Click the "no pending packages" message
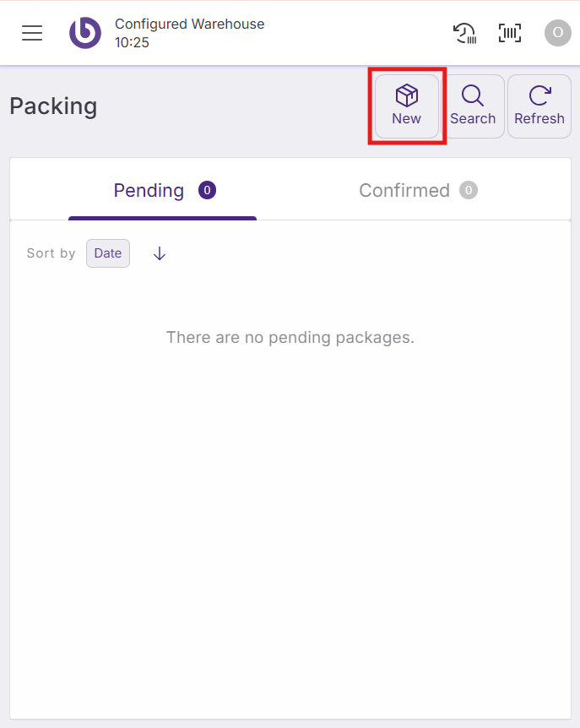This screenshot has width=580, height=728. coord(290,338)
